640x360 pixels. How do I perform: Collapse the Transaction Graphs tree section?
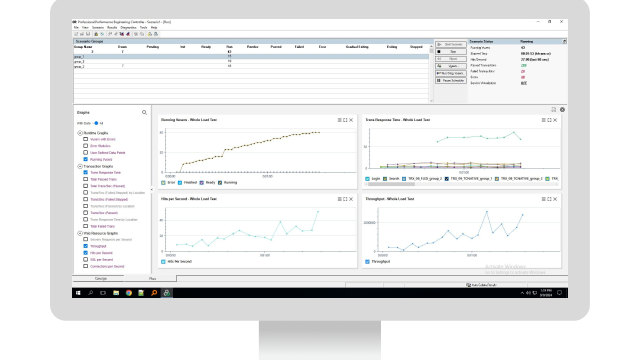(x=80, y=167)
